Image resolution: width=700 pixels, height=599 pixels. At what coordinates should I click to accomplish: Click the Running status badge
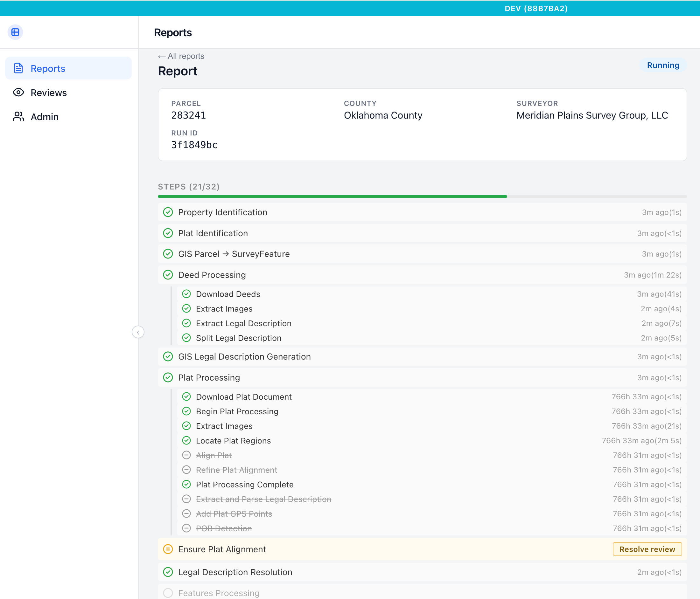663,65
